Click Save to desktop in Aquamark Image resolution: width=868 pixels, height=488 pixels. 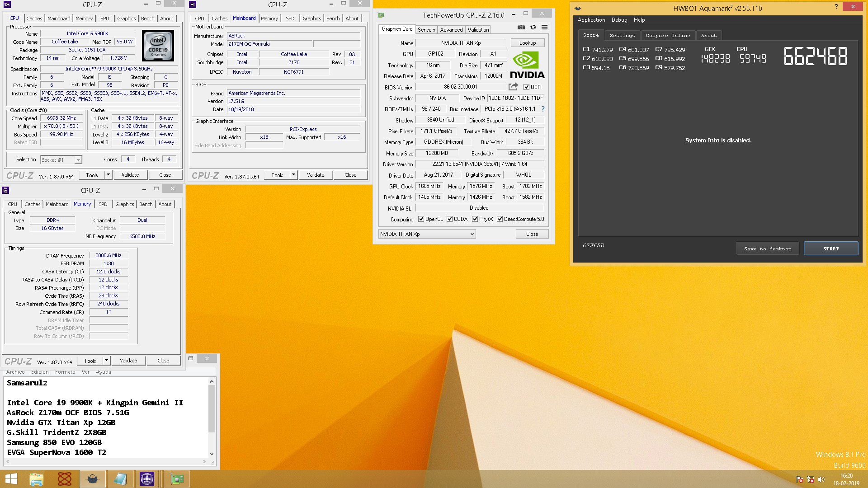coord(767,249)
